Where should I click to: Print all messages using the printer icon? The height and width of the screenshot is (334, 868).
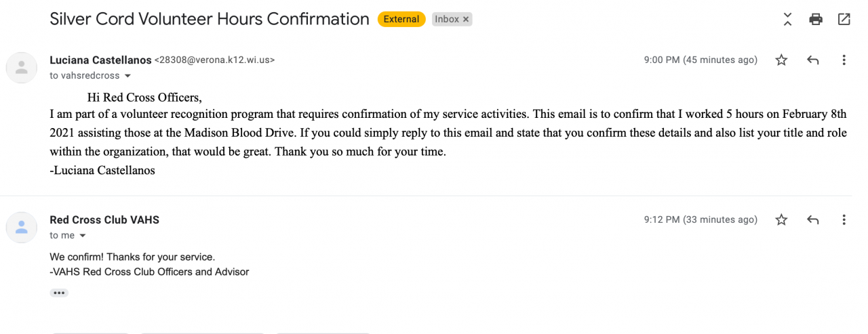tap(816, 20)
